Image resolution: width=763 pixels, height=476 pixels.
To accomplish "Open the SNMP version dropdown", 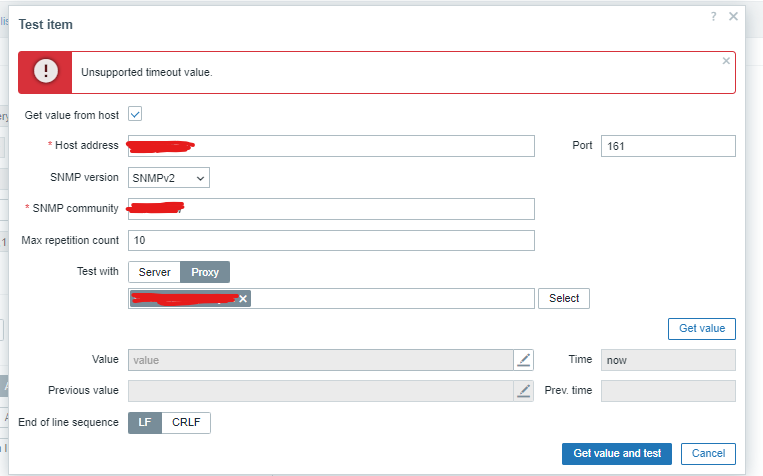I will (169, 177).
